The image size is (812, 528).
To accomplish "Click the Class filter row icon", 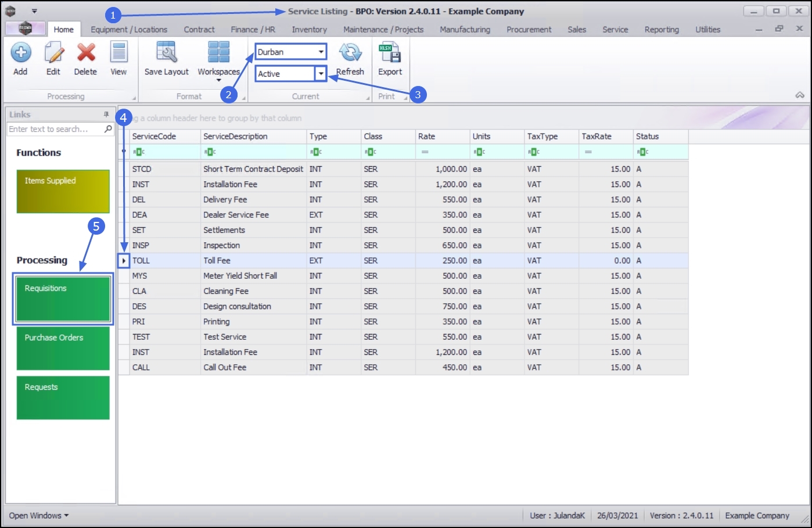I will pos(371,152).
